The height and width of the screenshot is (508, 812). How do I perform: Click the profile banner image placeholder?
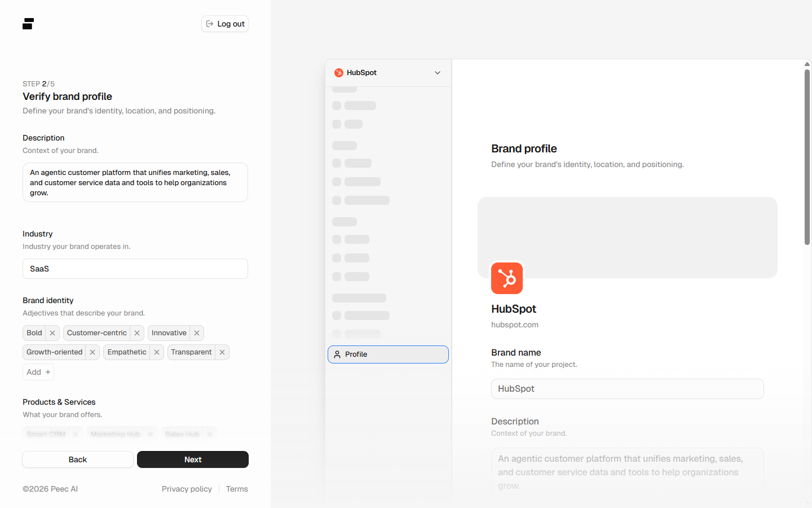pyautogui.click(x=627, y=237)
